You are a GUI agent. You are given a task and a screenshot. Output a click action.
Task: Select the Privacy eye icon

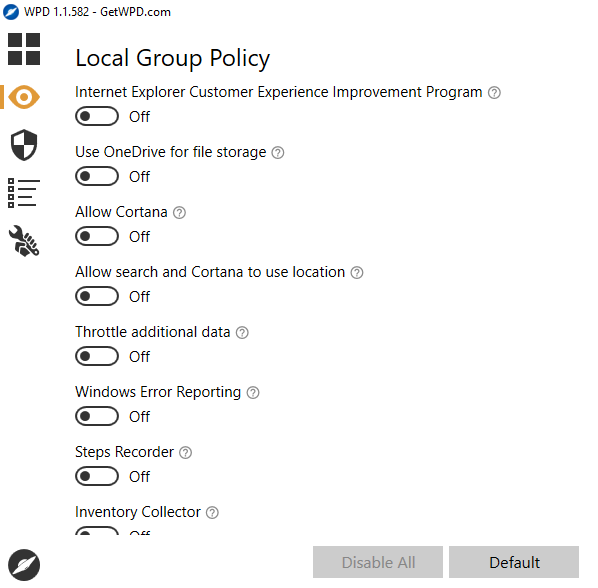click(x=24, y=97)
